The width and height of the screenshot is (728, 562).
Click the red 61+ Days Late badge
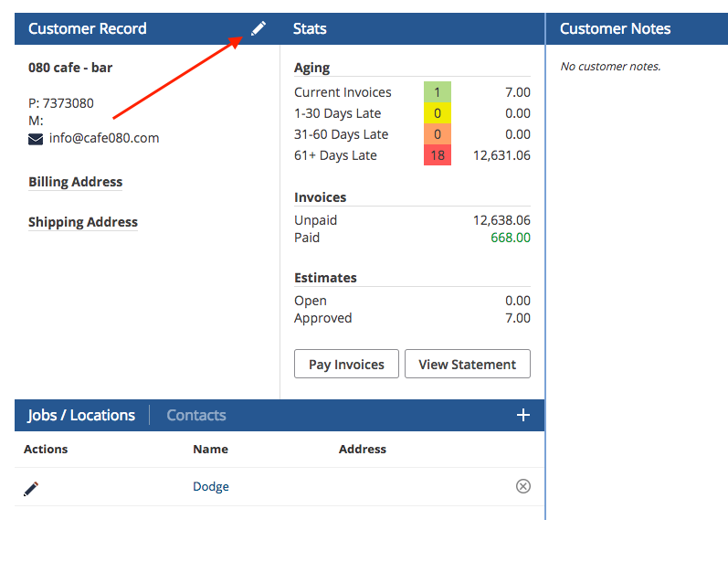tap(438, 155)
